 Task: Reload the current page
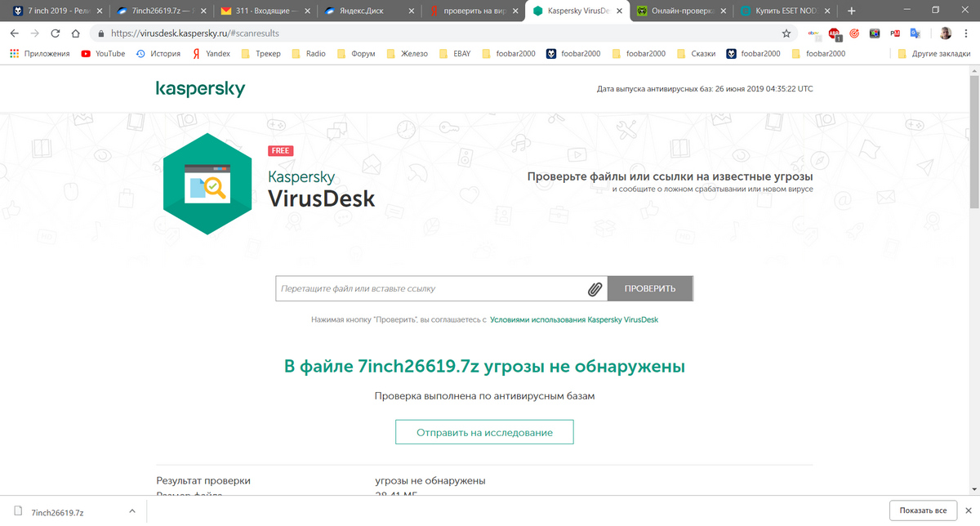coord(56,34)
